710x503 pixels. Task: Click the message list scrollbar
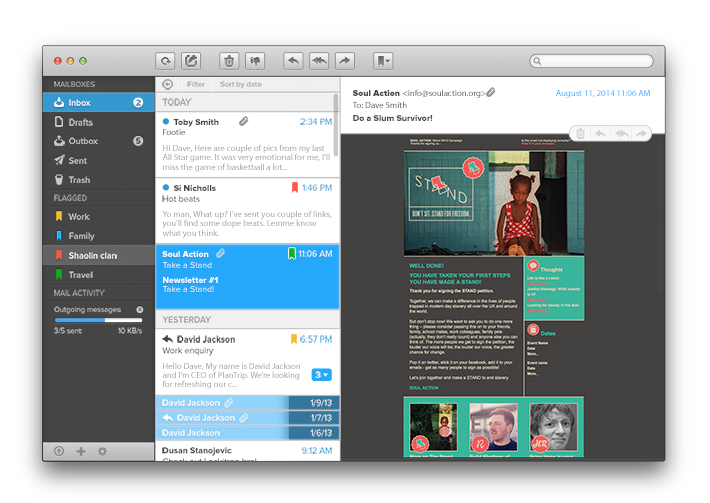tap(336, 125)
